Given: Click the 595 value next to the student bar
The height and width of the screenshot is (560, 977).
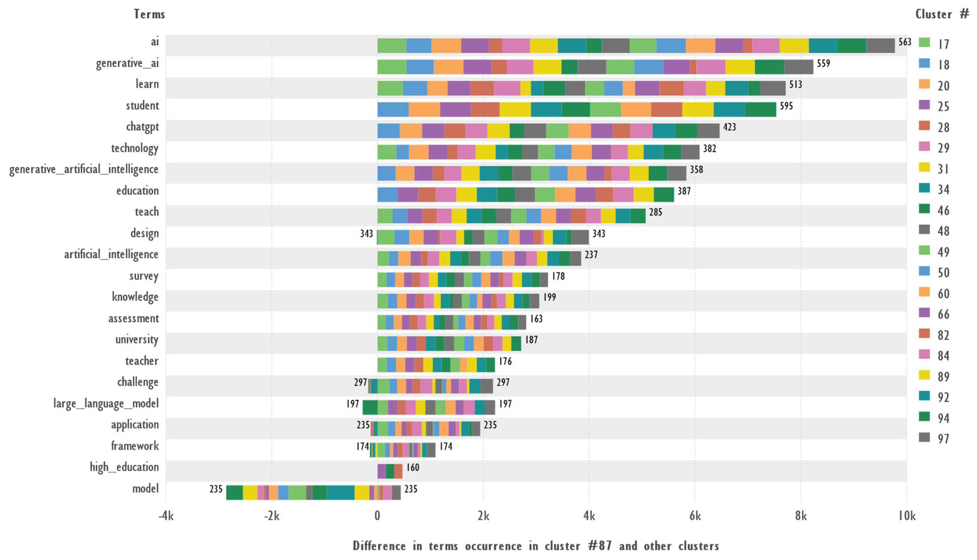Looking at the screenshot, I should [x=786, y=106].
